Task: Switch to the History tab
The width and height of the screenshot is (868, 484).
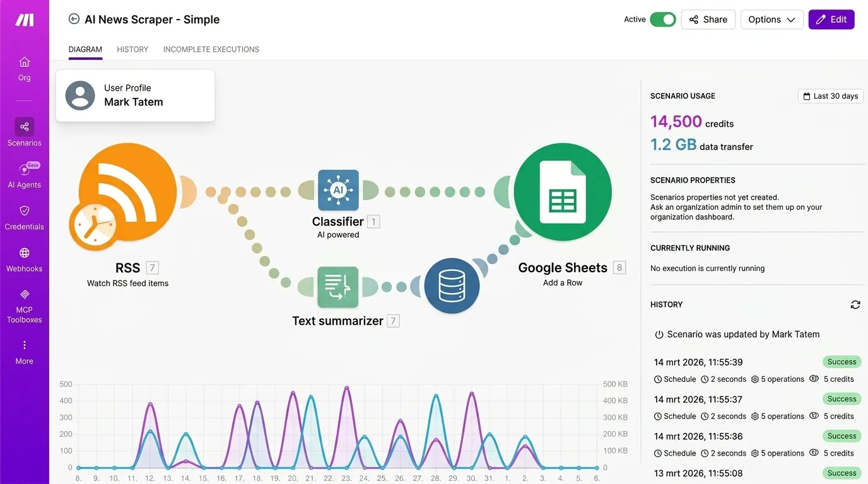Action: 132,49
